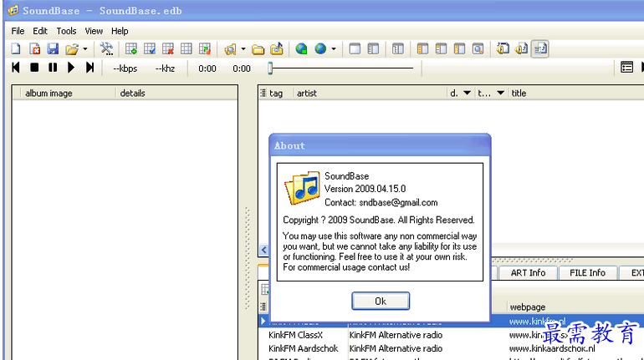The height and width of the screenshot is (360, 644).
Task: Click the save floppy disk icon
Action: tap(53, 49)
